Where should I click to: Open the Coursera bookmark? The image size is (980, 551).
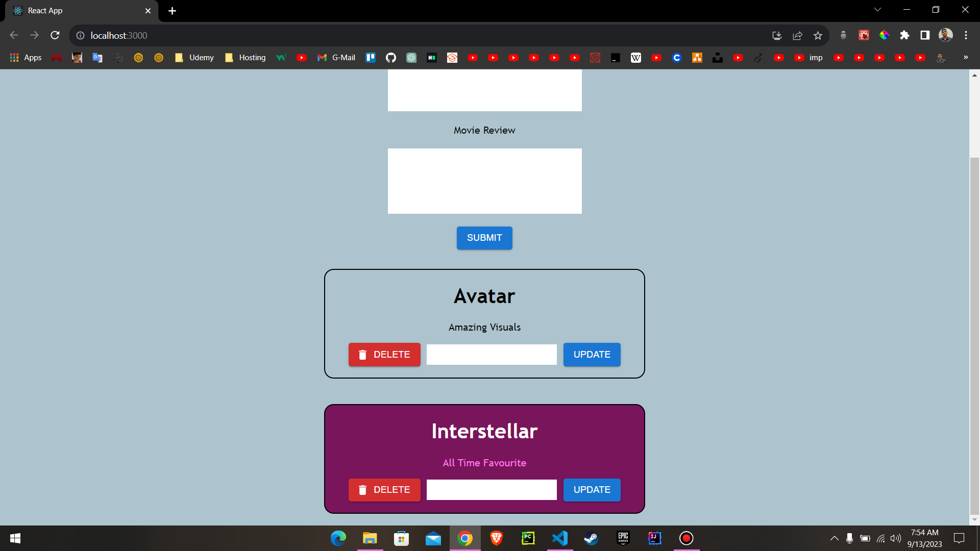[x=677, y=58]
